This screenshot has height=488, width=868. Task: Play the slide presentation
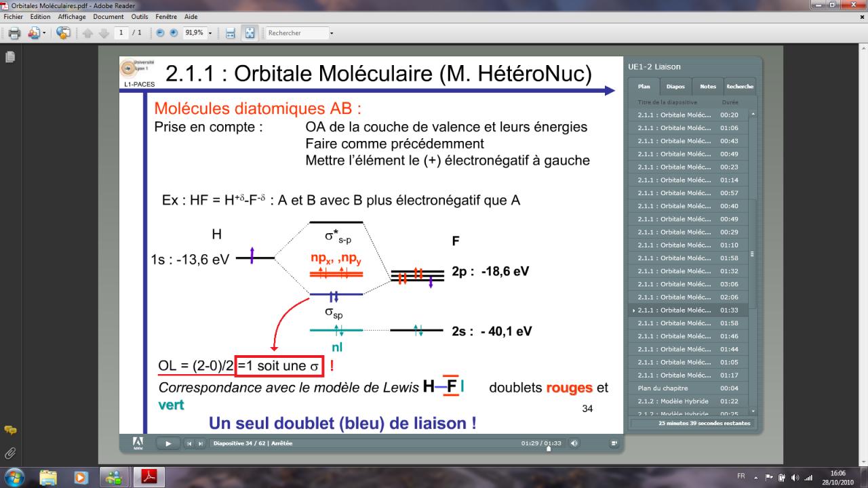(x=167, y=443)
